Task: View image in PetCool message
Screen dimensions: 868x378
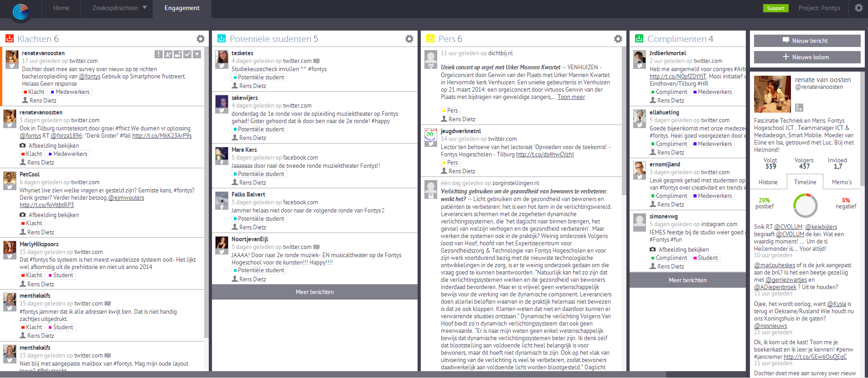Action: click(49, 215)
